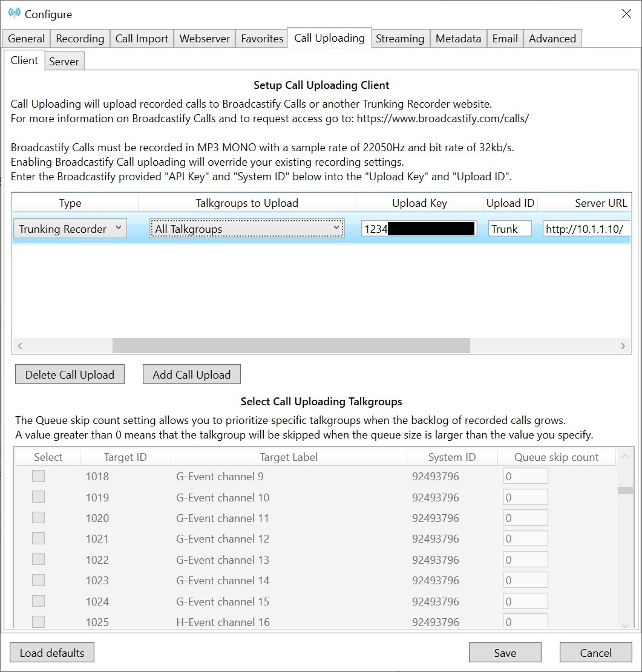Click the Load defaults button
This screenshot has height=672, width=642.
[52, 653]
